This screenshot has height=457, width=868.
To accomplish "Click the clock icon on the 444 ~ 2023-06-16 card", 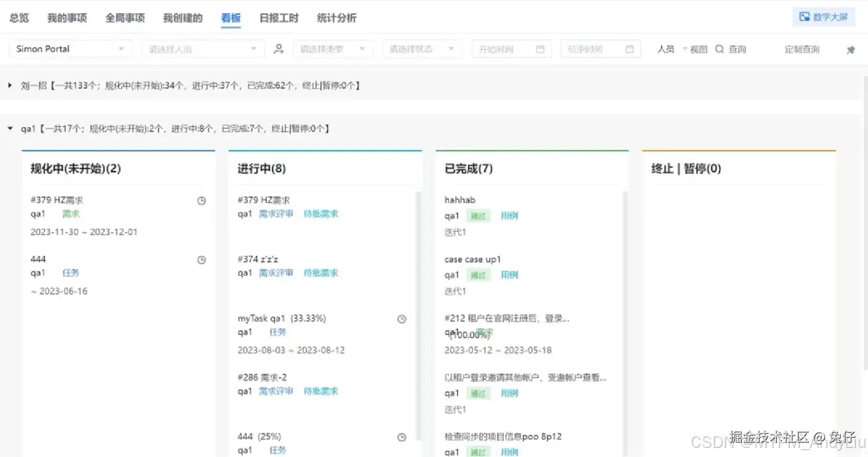I will tap(201, 260).
